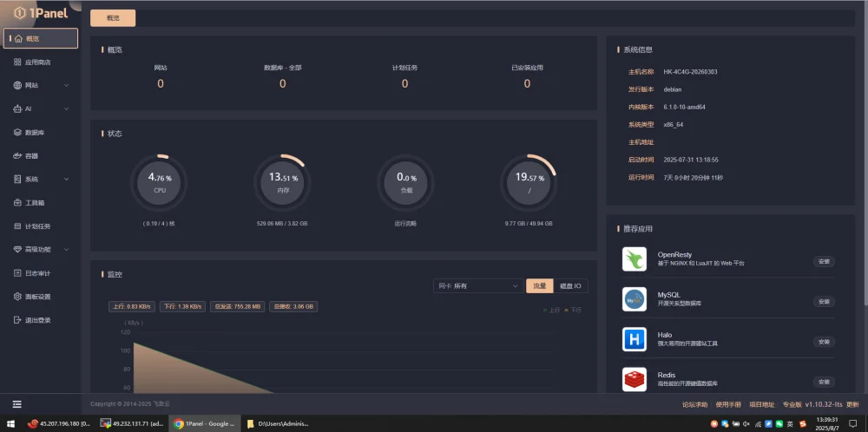Open the 网卡 所有 network card dropdown

click(x=477, y=285)
